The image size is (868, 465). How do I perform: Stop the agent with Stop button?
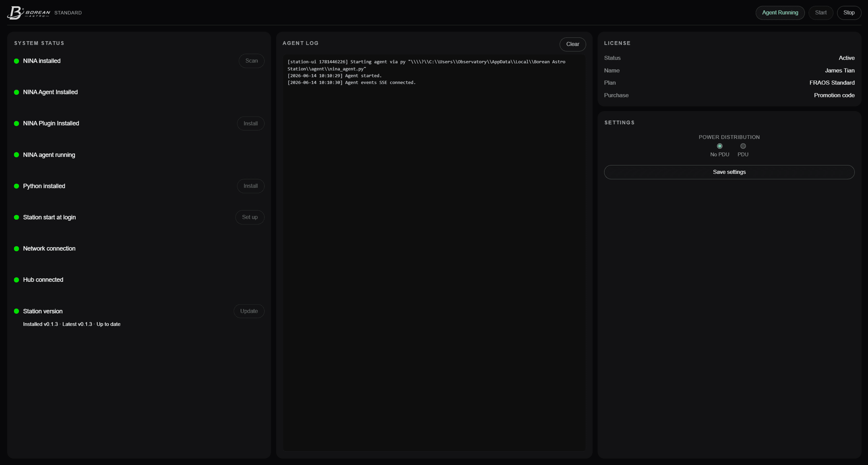tap(849, 13)
